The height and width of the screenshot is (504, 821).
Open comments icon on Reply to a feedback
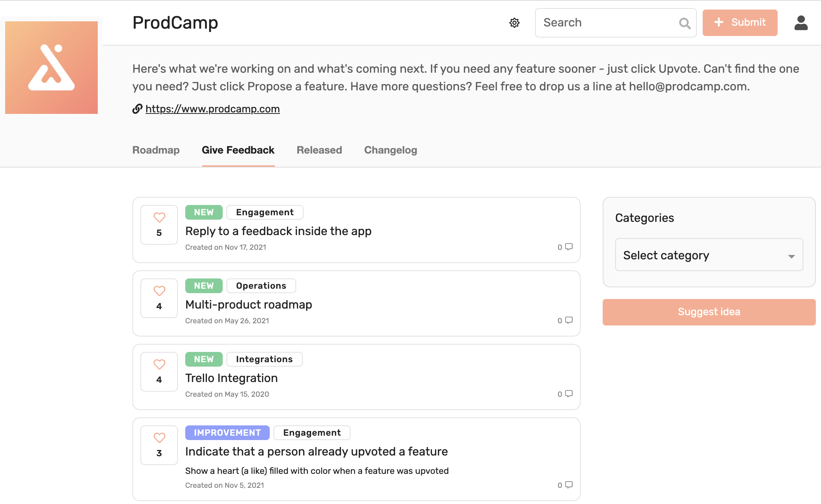point(569,247)
